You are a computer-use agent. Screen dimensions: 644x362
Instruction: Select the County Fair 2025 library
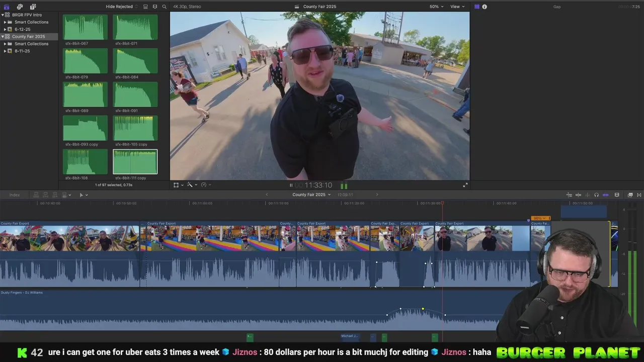[29, 37]
